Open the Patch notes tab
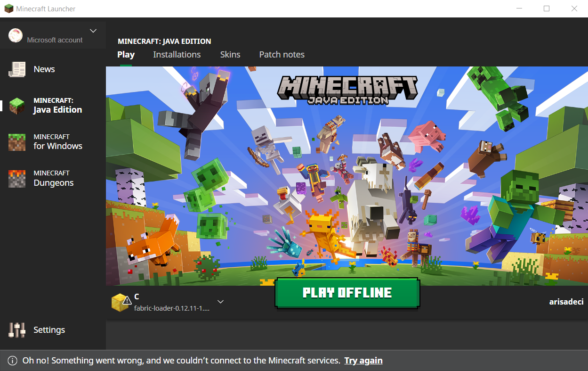 click(x=282, y=55)
